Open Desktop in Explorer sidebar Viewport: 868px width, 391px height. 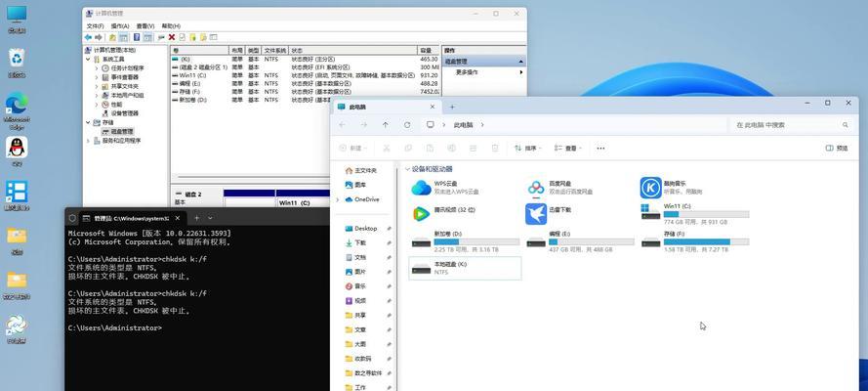(x=365, y=228)
